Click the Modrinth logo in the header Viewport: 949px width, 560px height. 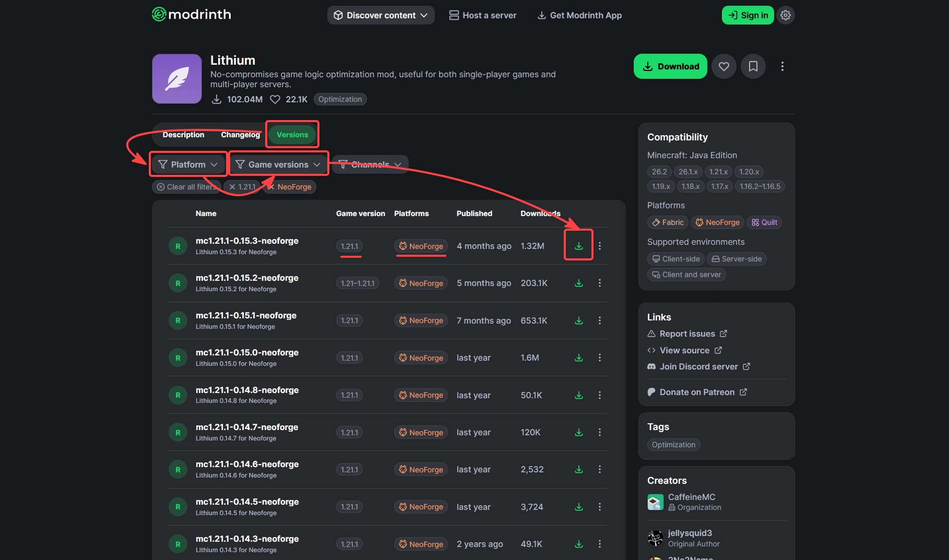click(192, 15)
